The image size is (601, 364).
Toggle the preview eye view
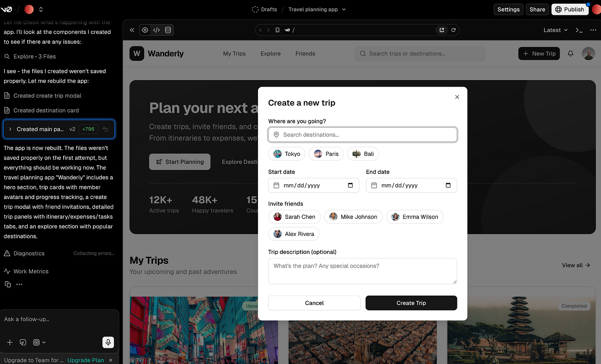pos(145,30)
